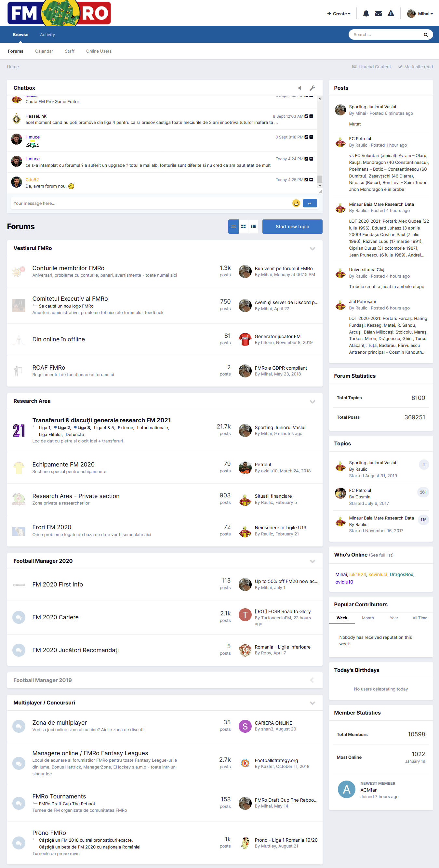This screenshot has width=439, height=868.
Task: Open the messages envelope icon
Action: click(378, 13)
